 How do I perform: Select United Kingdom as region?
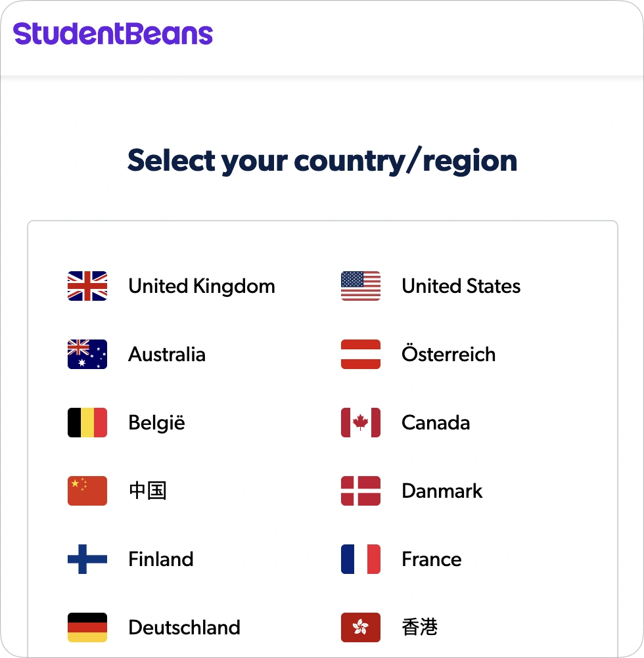(202, 286)
